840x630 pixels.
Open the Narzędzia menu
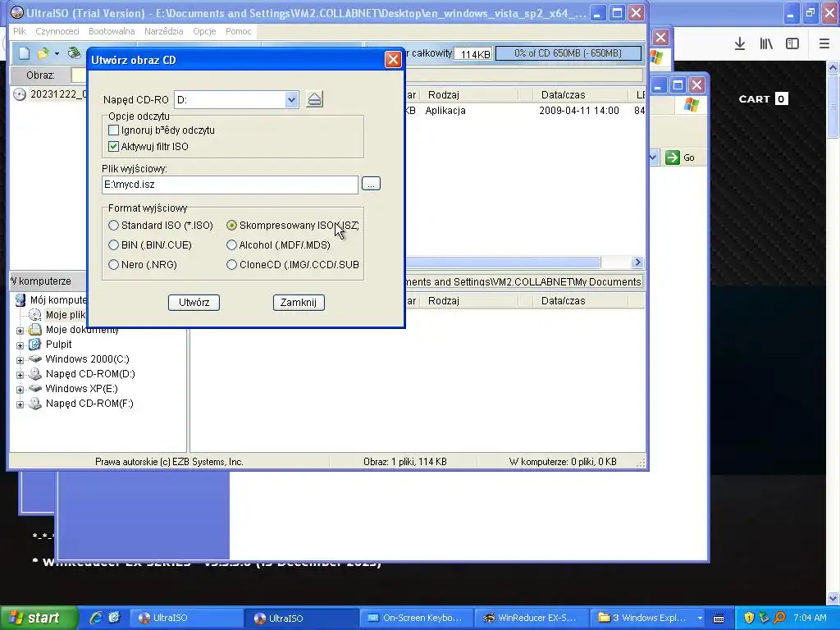pos(164,31)
